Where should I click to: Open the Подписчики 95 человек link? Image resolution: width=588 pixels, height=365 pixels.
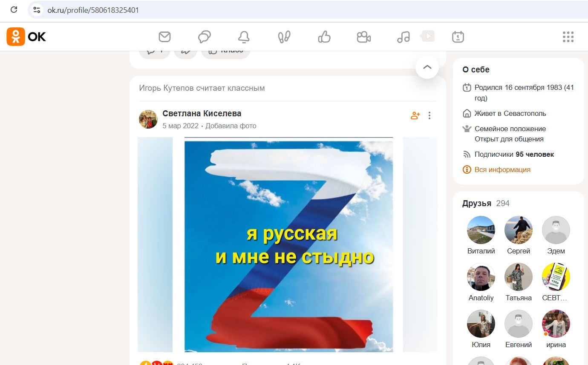[514, 154]
